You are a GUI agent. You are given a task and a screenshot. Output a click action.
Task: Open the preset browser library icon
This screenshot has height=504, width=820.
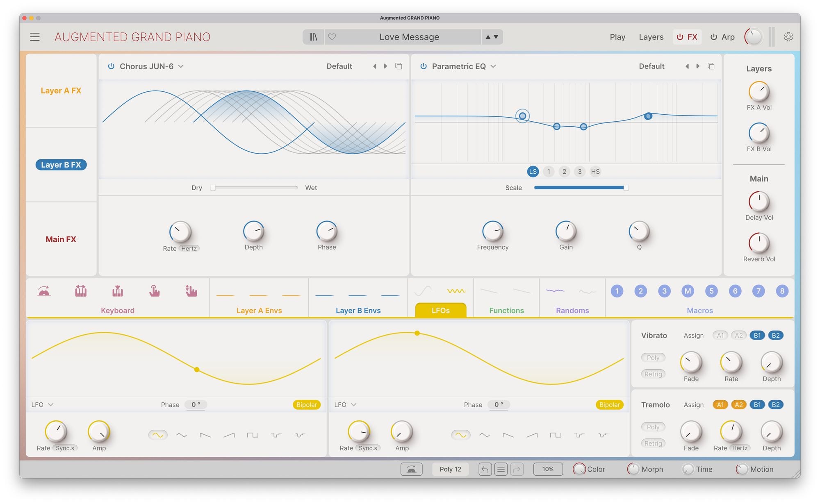tap(313, 37)
